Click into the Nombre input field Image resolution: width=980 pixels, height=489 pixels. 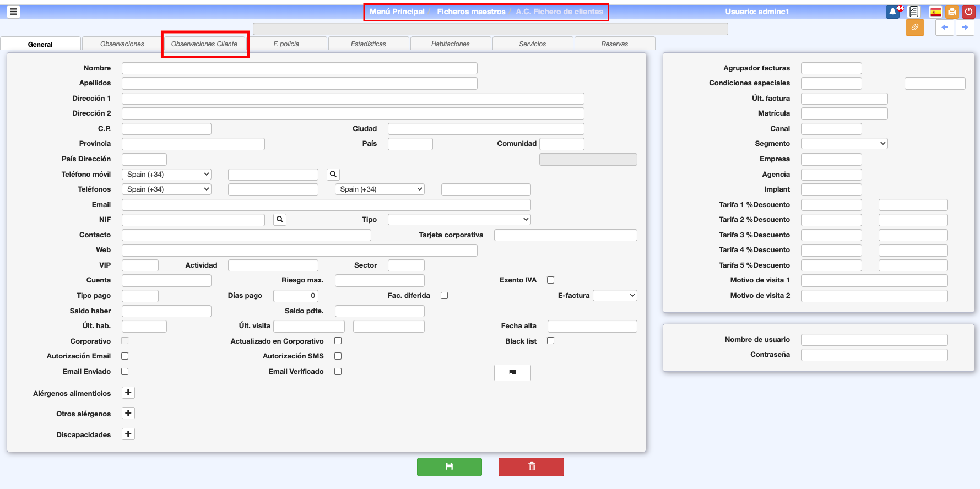point(299,68)
